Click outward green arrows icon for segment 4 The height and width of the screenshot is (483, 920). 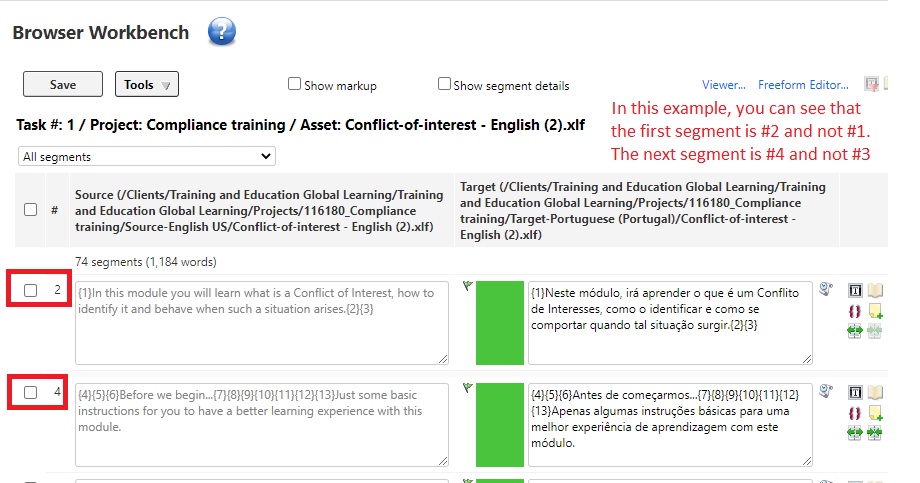(x=855, y=434)
